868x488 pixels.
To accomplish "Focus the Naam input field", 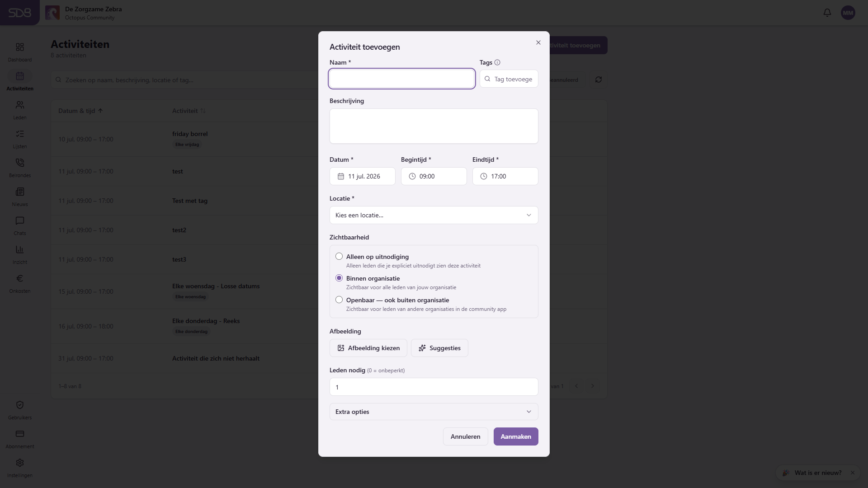I will (x=402, y=79).
